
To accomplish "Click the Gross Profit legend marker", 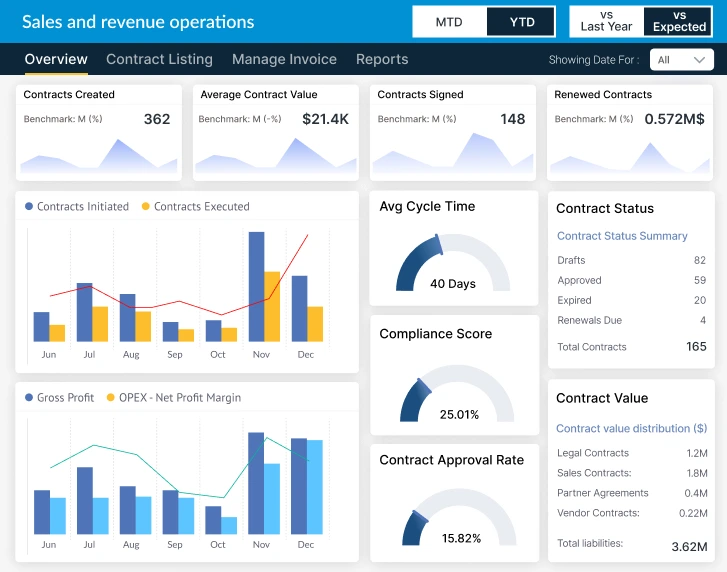I will [x=29, y=398].
